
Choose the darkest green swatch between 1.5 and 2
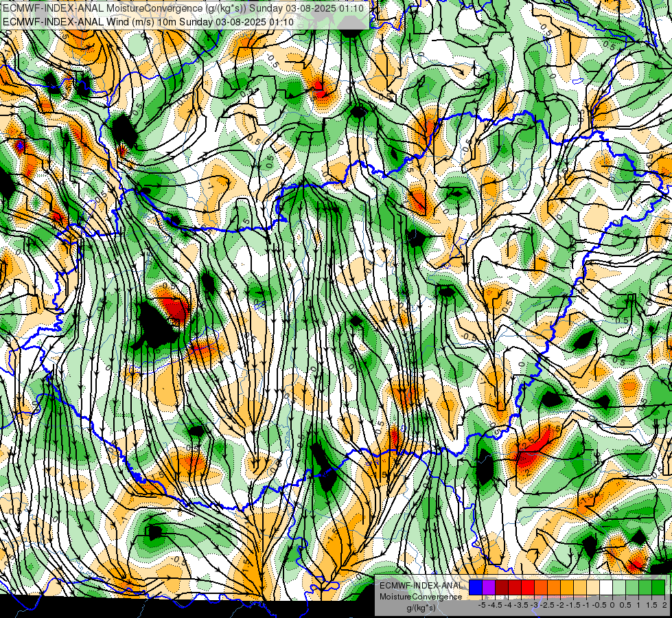click(x=658, y=587)
